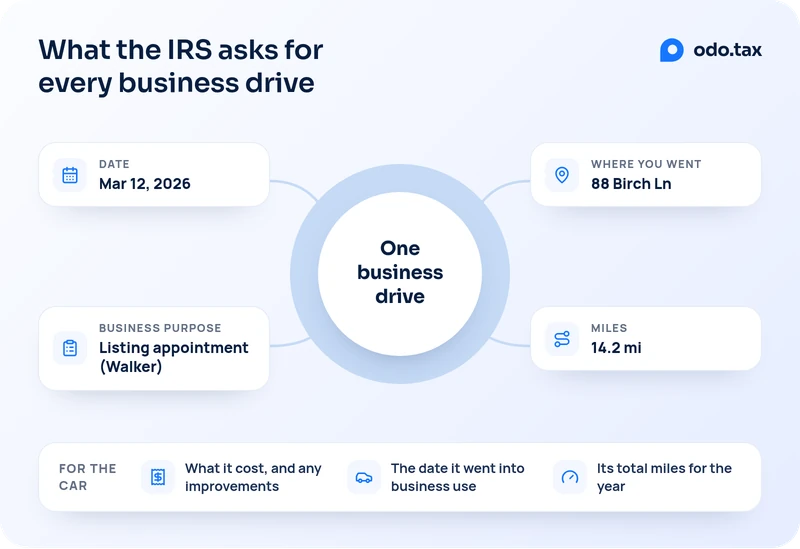
Task: Click the DATE label
Action: pyautogui.click(x=114, y=164)
